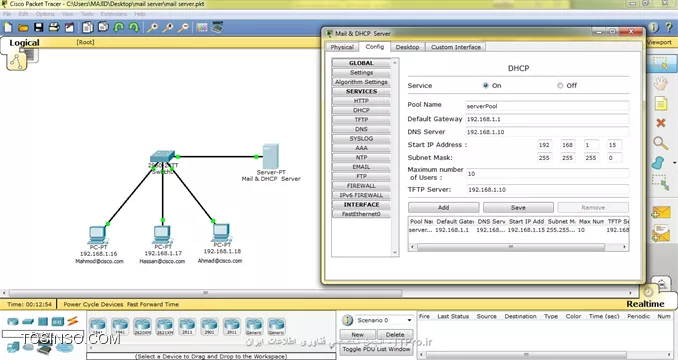Screen dimensions: 678x360
Task: Click the Mail & DHCP Server device
Action: [271, 157]
